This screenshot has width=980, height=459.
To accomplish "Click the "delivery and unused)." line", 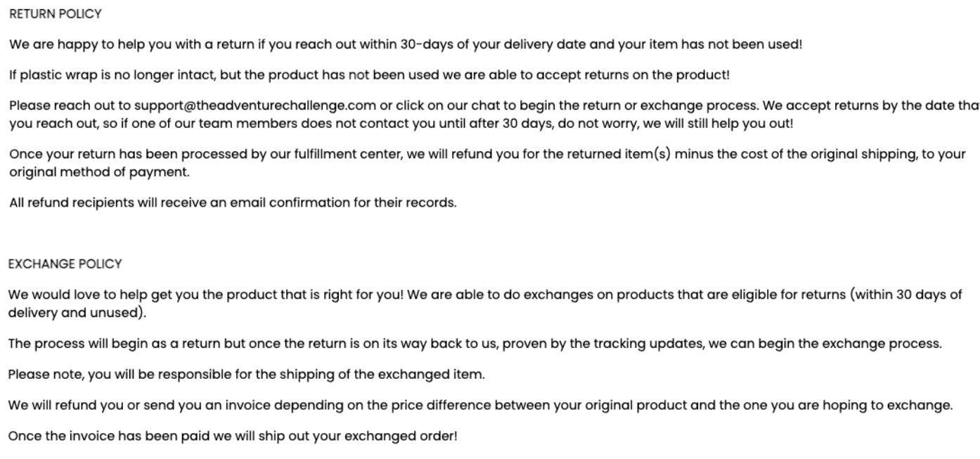I will pos(77,312).
